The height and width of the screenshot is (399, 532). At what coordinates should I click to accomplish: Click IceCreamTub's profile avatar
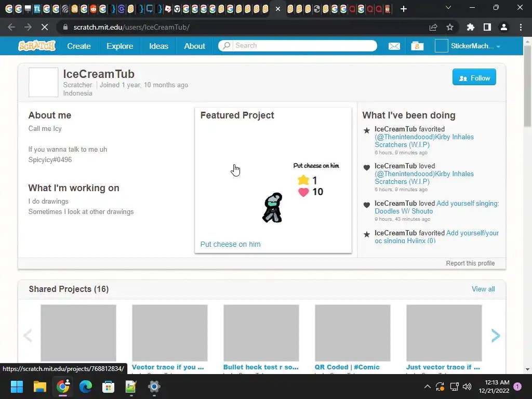[x=44, y=82]
